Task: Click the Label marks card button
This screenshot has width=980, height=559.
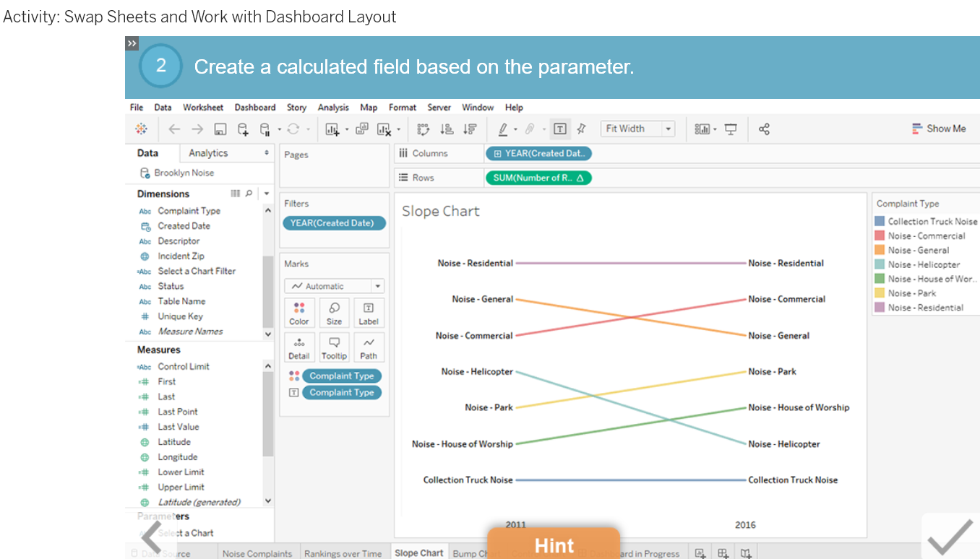Action: tap(369, 313)
